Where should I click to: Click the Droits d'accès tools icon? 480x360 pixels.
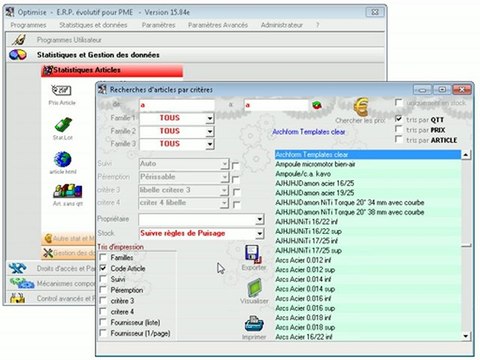coord(18,268)
